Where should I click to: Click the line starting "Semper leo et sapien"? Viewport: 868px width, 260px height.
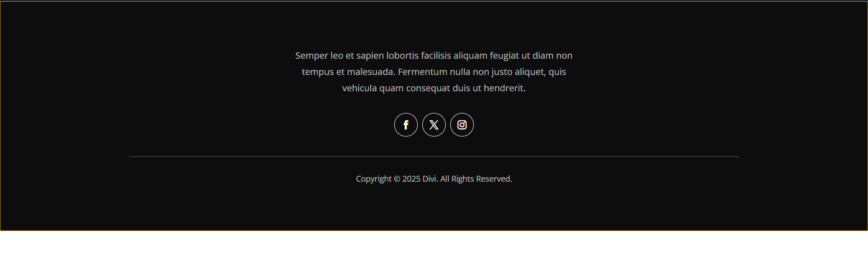pyautogui.click(x=434, y=56)
